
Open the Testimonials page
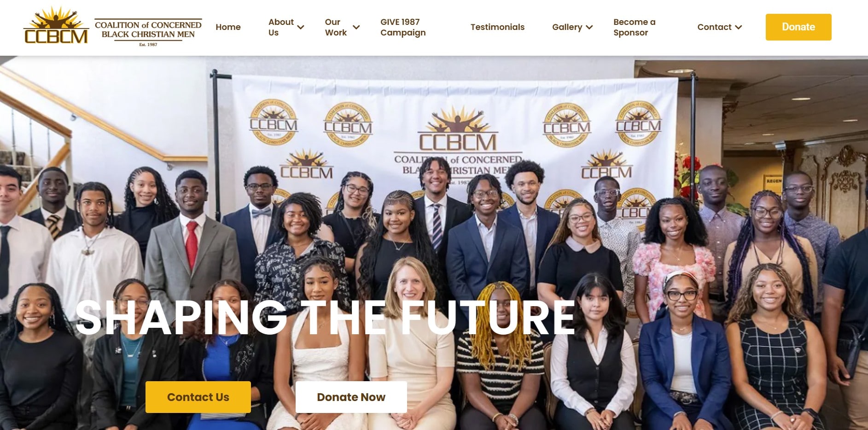(x=497, y=27)
